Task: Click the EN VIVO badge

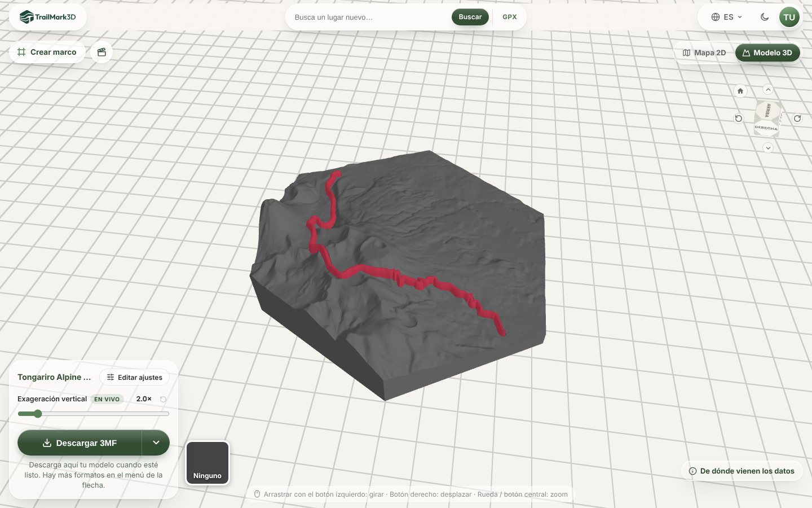Action: tap(107, 399)
